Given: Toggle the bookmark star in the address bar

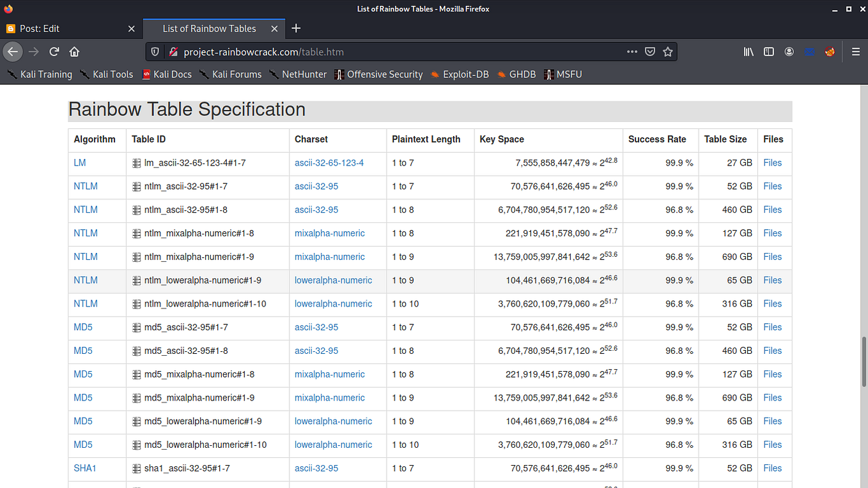Looking at the screenshot, I should coord(668,52).
